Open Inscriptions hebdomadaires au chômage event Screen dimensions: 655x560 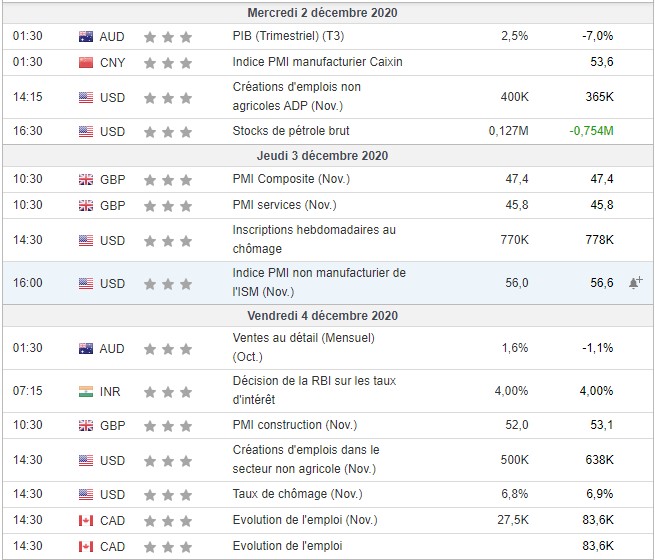313,240
